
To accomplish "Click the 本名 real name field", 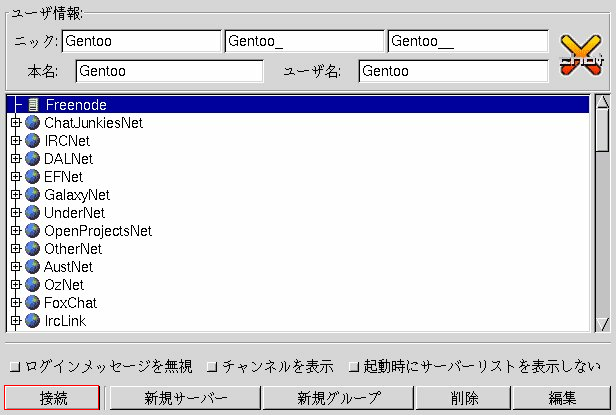I will [x=169, y=71].
